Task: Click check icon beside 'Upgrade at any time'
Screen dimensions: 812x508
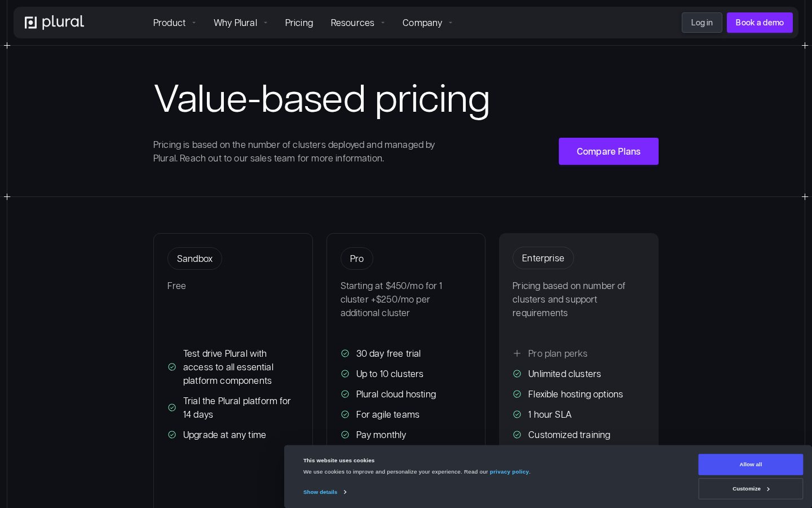Action: (172, 435)
